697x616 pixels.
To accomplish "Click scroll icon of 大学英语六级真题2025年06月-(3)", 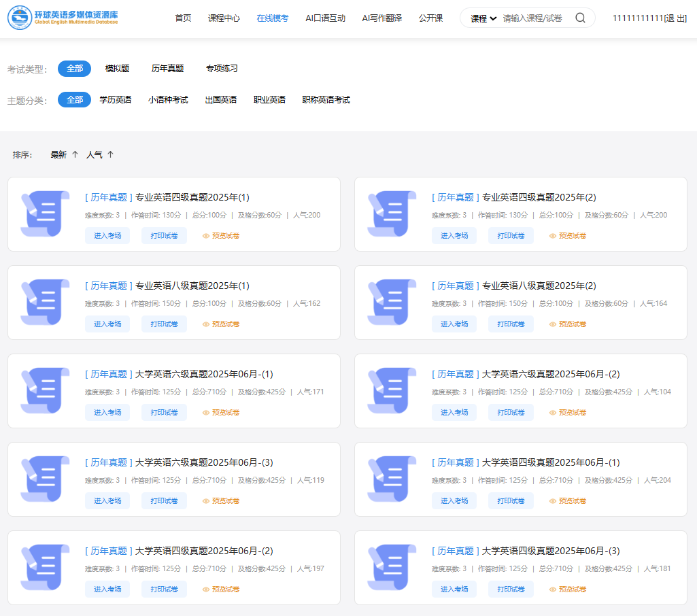I will [45, 479].
